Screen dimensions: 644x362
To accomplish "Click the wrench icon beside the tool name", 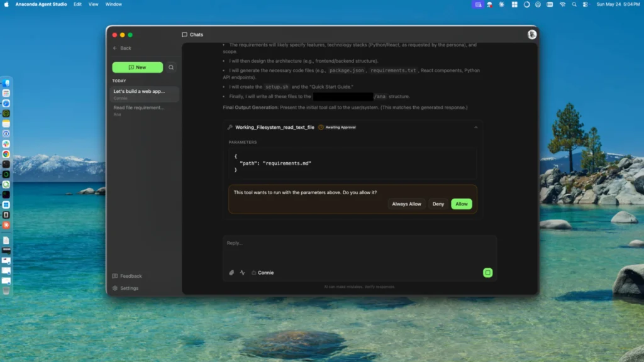I will coord(230,127).
